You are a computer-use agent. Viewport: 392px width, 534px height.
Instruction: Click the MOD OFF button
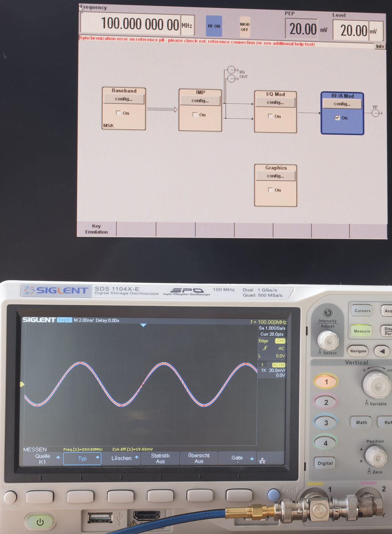point(245,27)
